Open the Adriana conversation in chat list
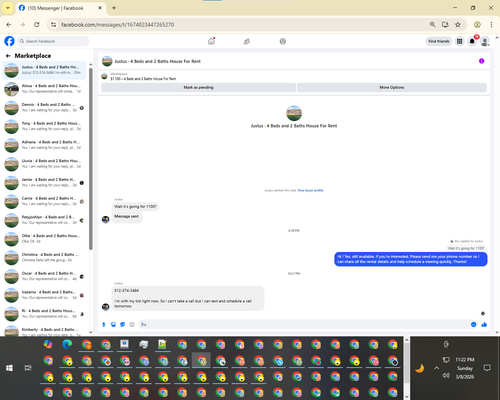Viewport: 500px width, 400px height. click(x=44, y=145)
